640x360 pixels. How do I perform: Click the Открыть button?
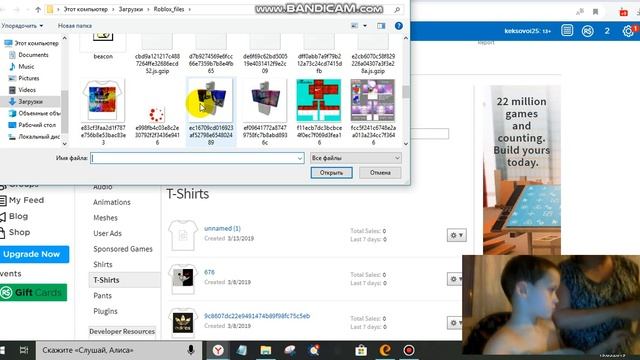(x=331, y=173)
